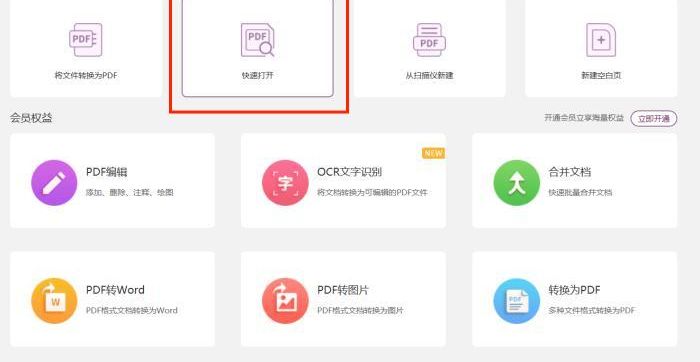Click the convert file to PDF icon
The height and width of the screenshot is (362, 700).
coord(86,40)
